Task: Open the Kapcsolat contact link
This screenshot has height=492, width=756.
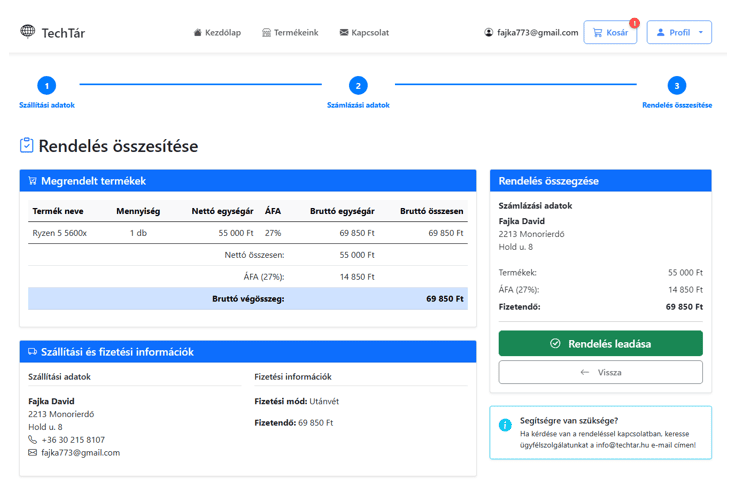Action: tap(364, 33)
